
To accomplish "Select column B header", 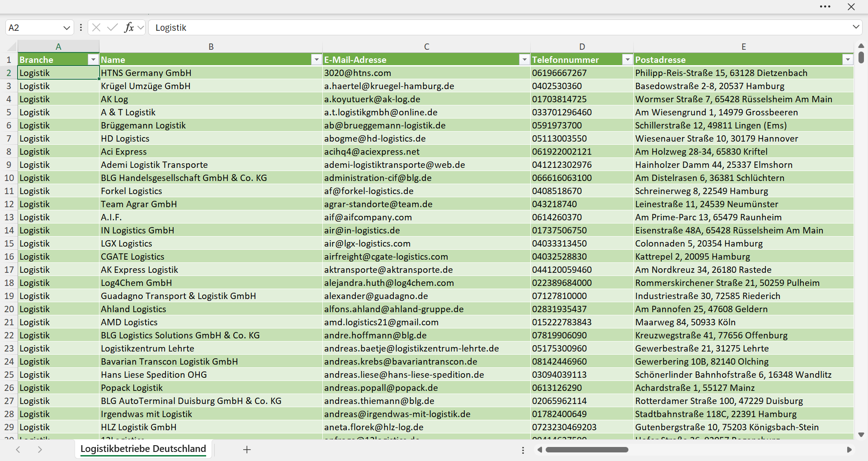I will pos(211,47).
